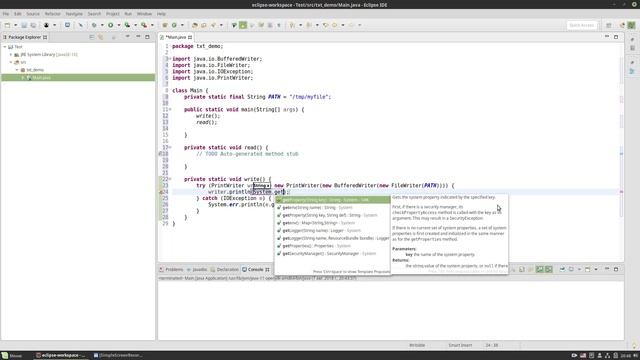Focus the Quick Access search field
640x360 pixels.
[x=582, y=25]
